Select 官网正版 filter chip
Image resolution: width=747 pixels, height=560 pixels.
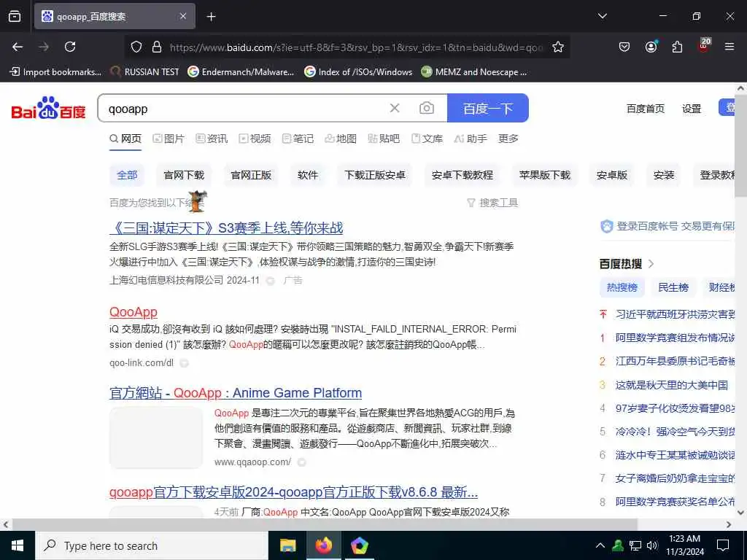251,175
